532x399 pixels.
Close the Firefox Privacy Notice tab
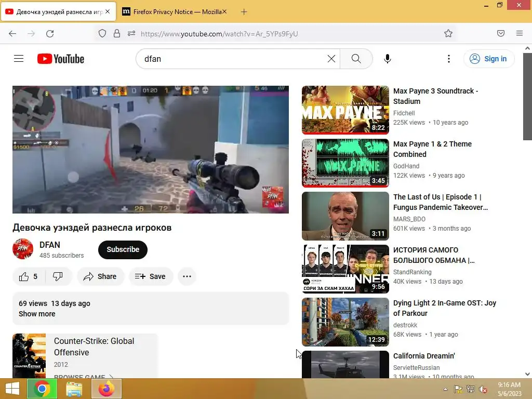coord(224,12)
